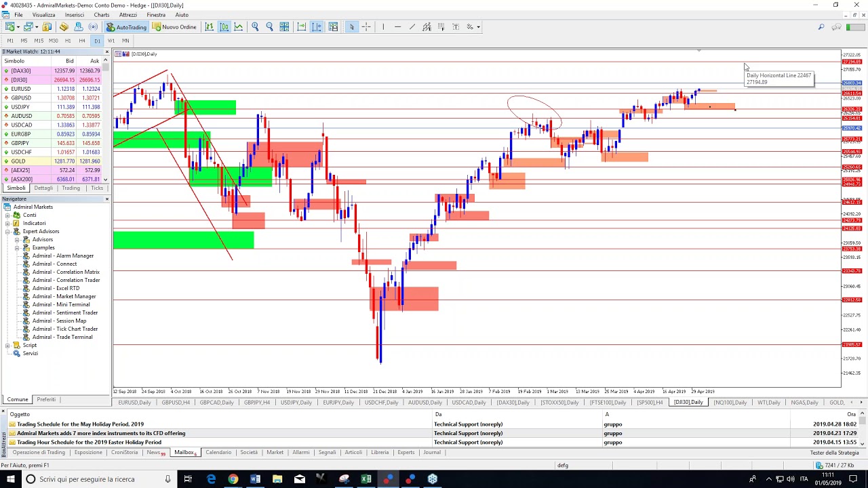Image resolution: width=868 pixels, height=488 pixels.
Task: Switch to M1 timeframe
Action: tap(10, 41)
